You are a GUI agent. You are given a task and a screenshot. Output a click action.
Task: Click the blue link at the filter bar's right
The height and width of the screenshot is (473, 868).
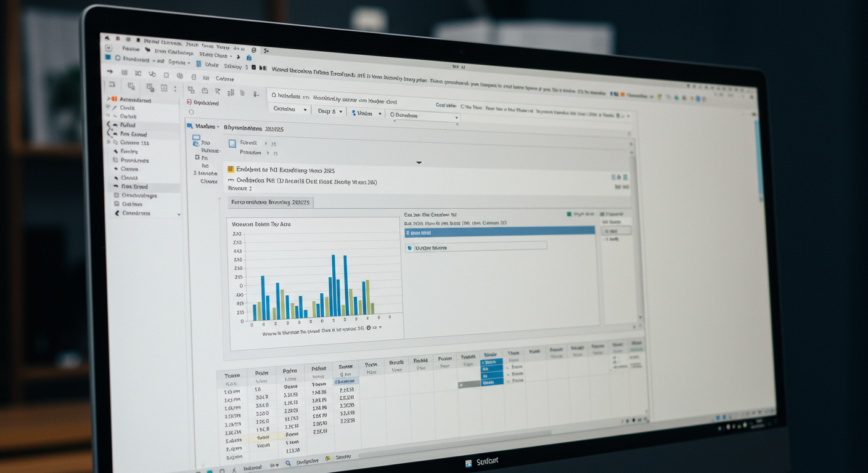(446, 105)
